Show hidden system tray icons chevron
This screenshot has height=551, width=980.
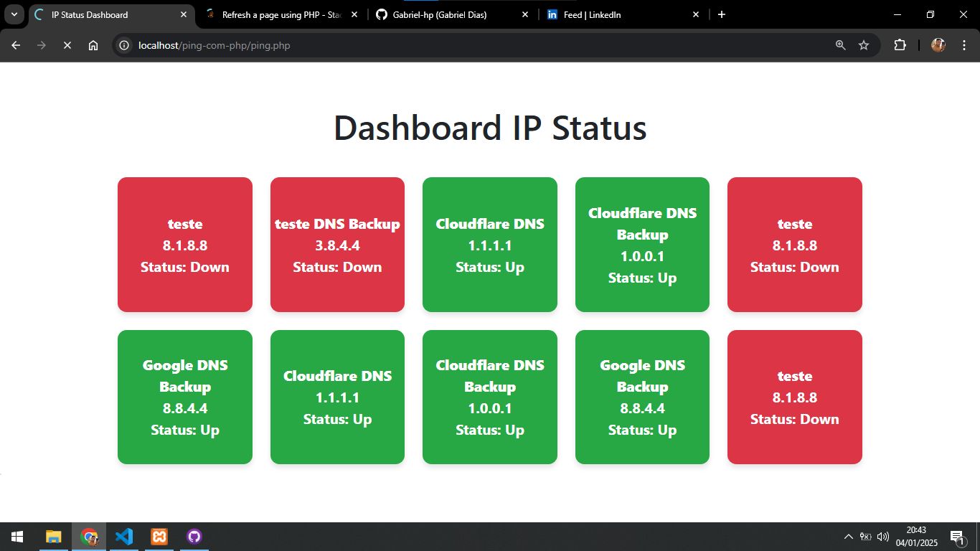[848, 537]
